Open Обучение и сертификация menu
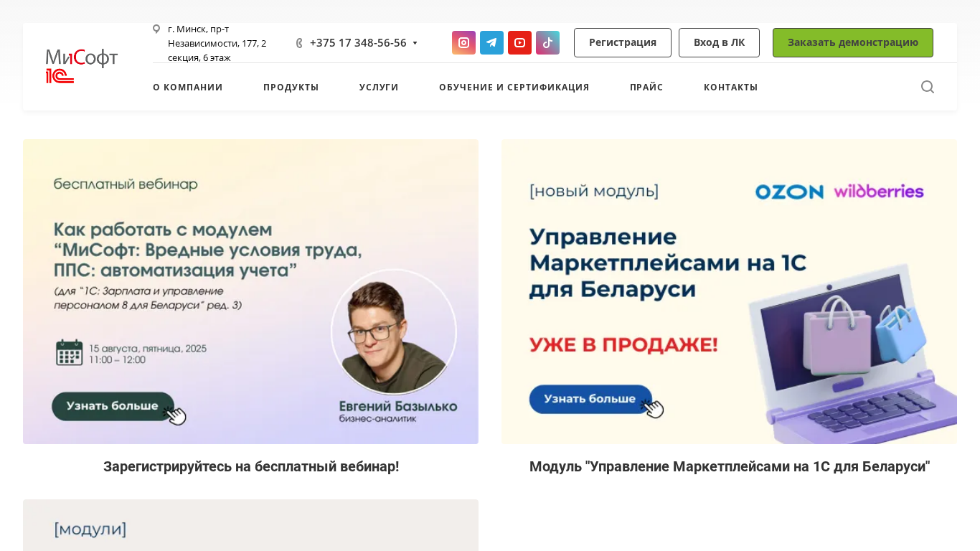Viewport: 980px width, 551px height. (514, 87)
